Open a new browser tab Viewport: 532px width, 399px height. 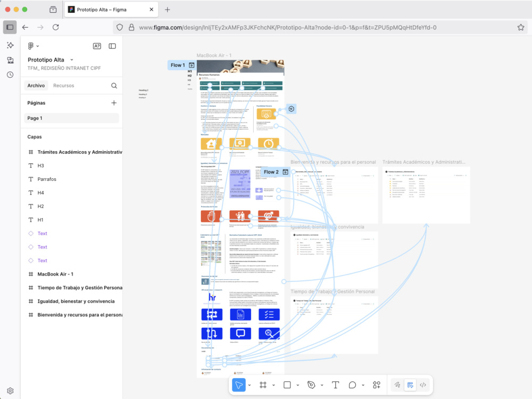point(167,10)
